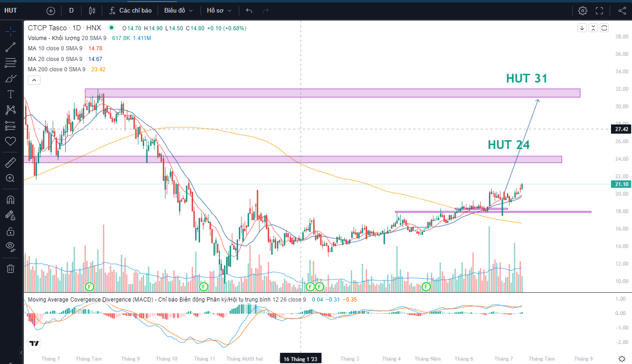Toggle fullscreen mode

pos(599,10)
